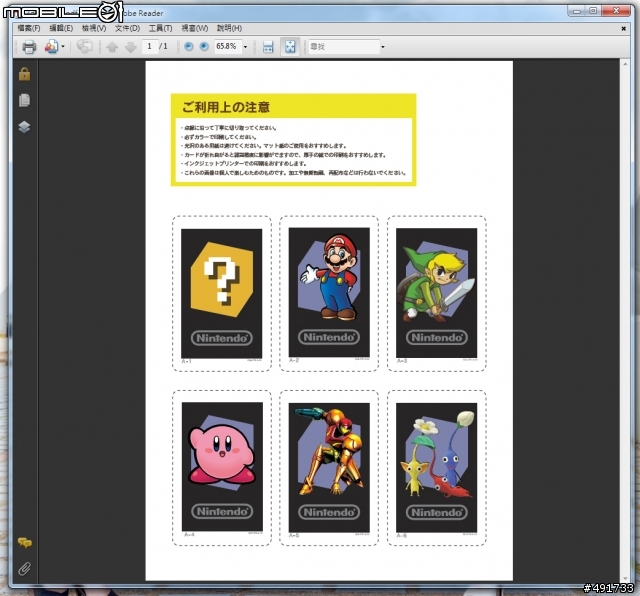
Task: Click the Mario AR card
Action: pos(329,293)
